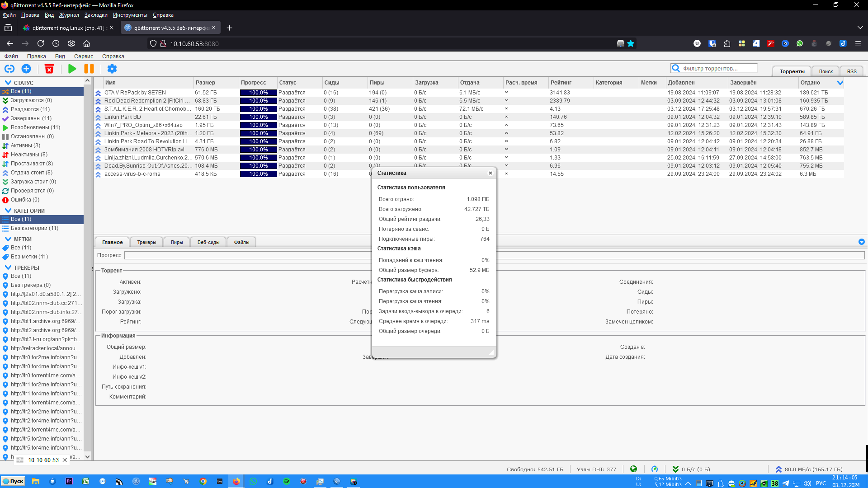The width and height of the screenshot is (868, 488).
Task: Click the tracker list scrollbar down arrow
Action: [x=87, y=457]
